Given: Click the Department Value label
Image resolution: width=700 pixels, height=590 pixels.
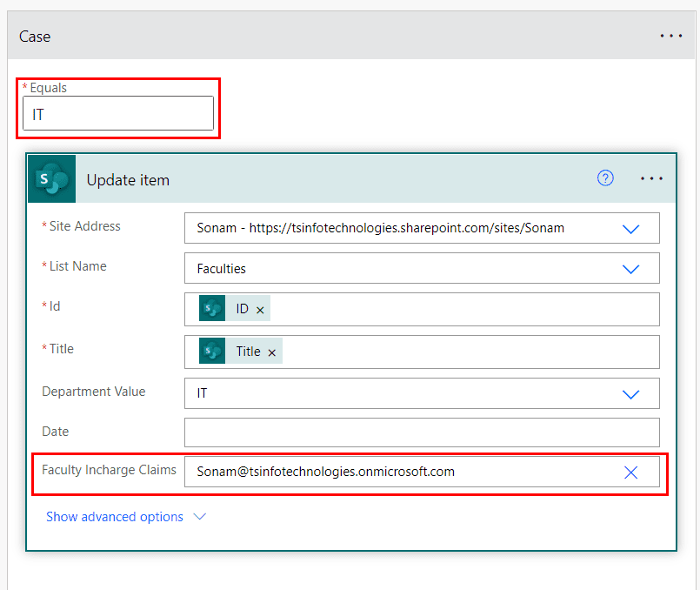Looking at the screenshot, I should click(x=94, y=392).
